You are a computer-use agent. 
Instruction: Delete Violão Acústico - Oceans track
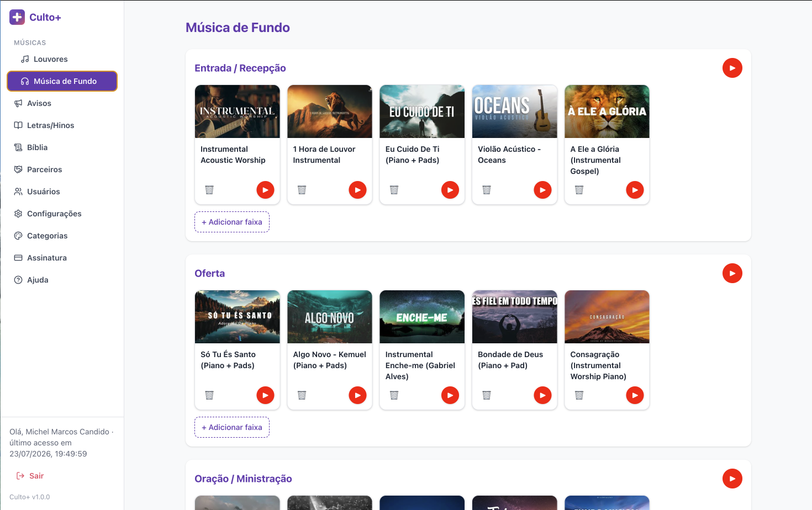tap(487, 190)
